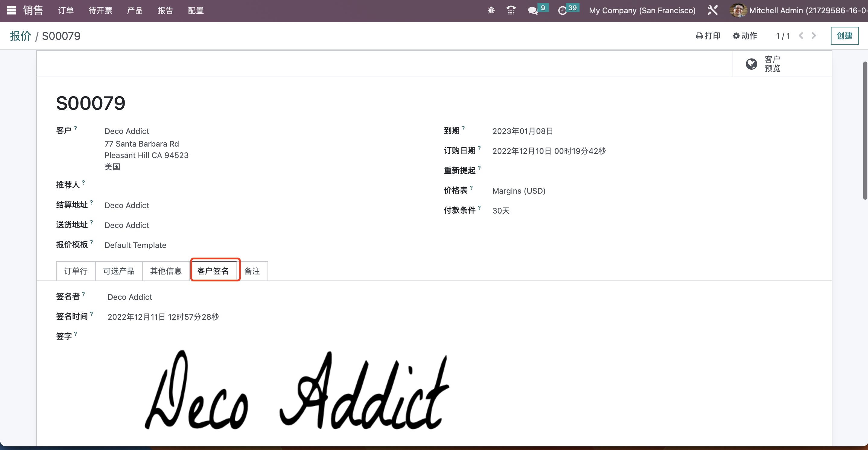The image size is (868, 450).
Task: Click the help mark beside 签名时间
Action: (x=91, y=314)
